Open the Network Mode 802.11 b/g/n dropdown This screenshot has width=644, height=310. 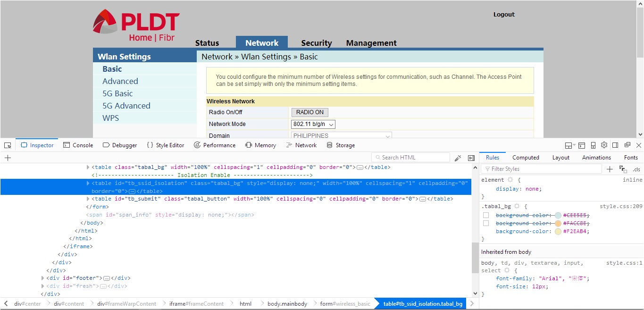[x=313, y=124]
